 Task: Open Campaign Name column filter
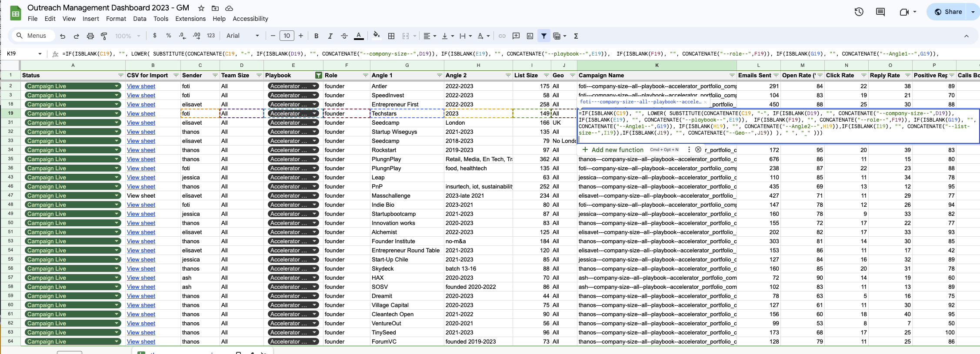pos(732,76)
